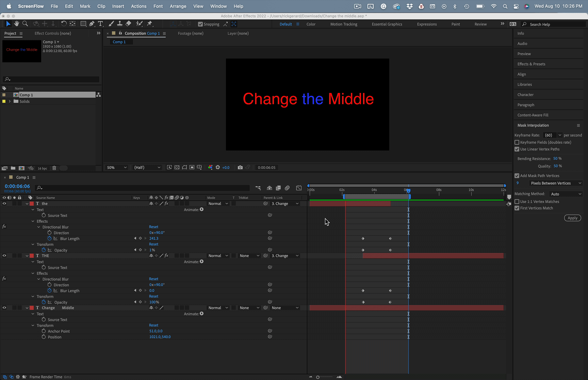588x380 pixels.
Task: Toggle Frame Blending for timeline
Action: [278, 188]
